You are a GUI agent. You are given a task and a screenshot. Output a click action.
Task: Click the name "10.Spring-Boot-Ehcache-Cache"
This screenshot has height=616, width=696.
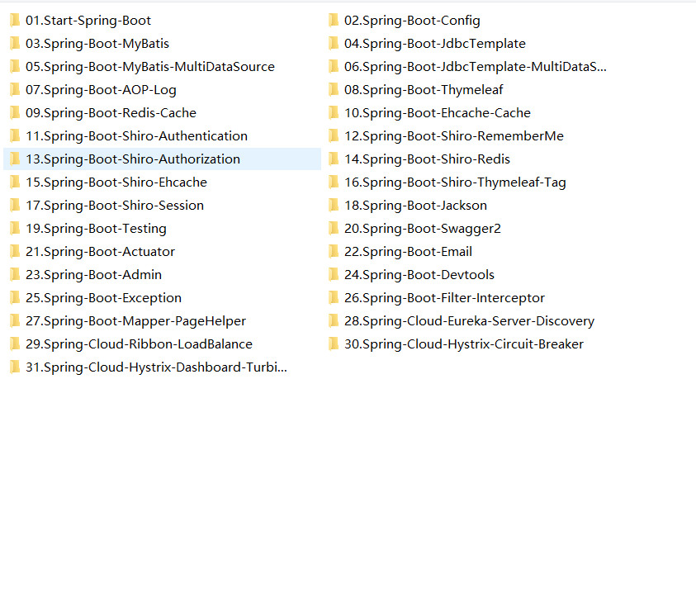pos(438,113)
